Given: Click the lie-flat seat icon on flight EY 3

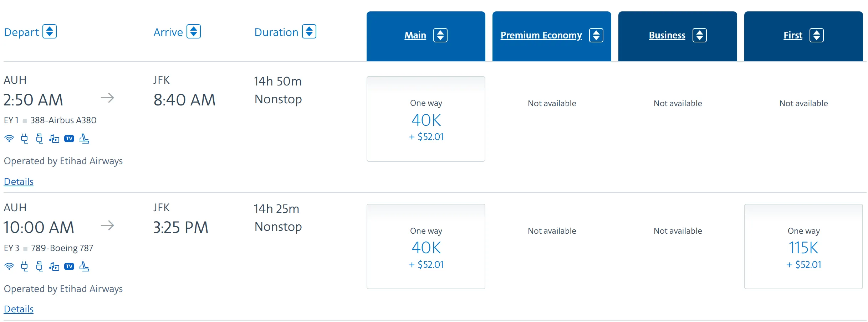Looking at the screenshot, I should tap(84, 266).
